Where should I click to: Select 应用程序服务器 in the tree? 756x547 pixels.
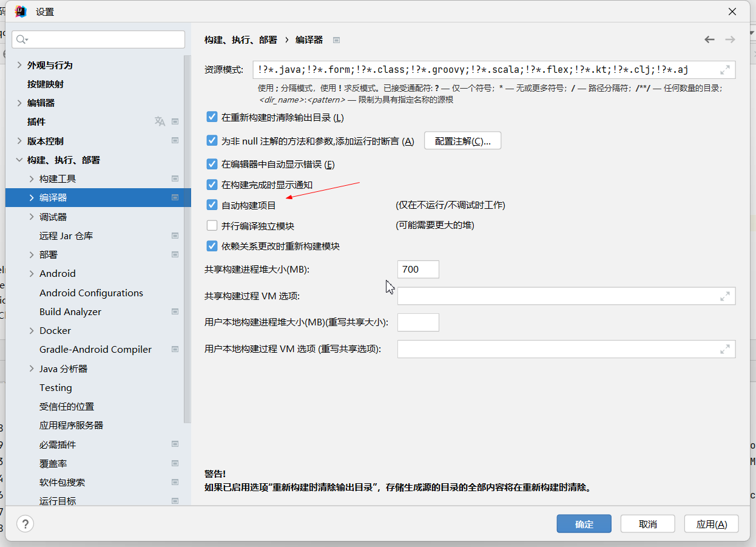click(x=72, y=425)
